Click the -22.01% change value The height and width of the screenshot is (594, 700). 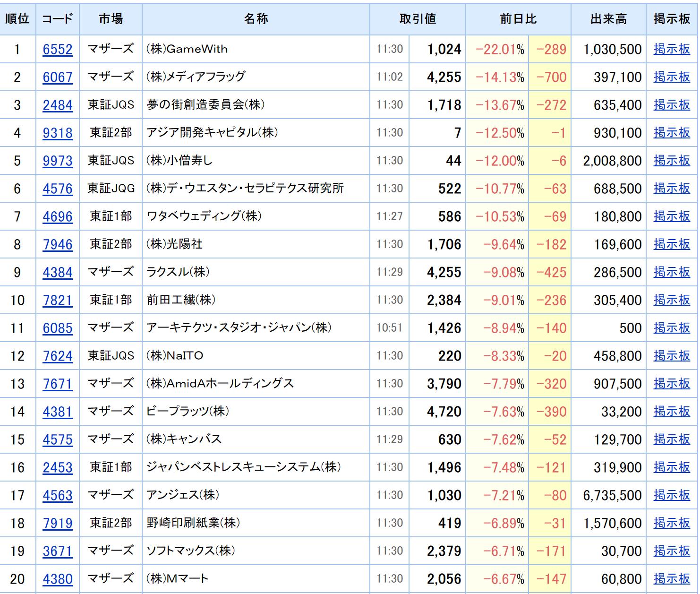click(x=500, y=49)
